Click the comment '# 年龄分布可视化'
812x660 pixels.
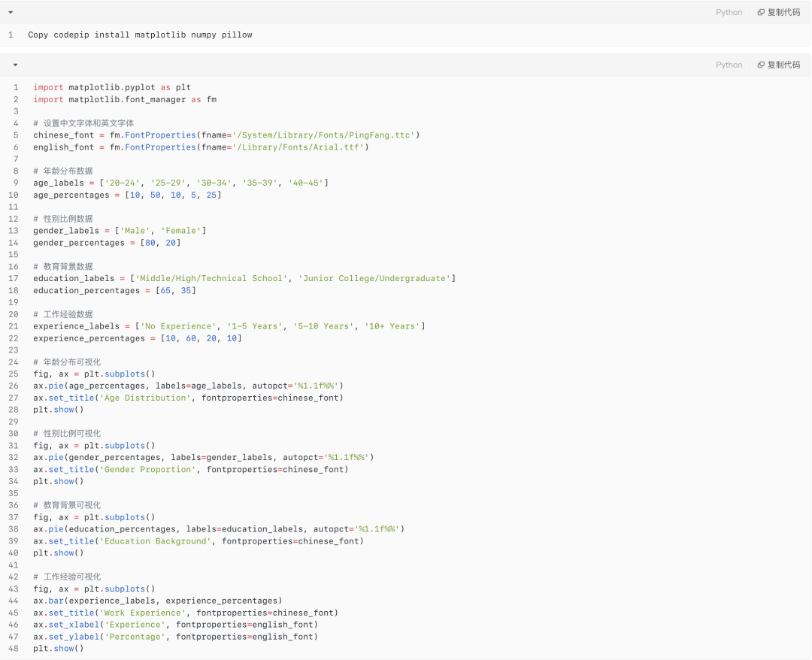point(67,362)
